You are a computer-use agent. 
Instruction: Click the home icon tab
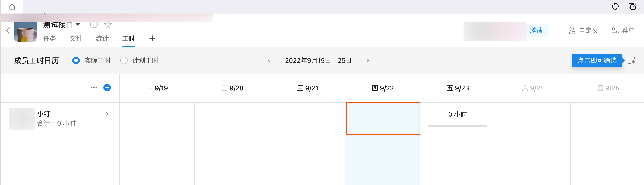tap(12, 7)
